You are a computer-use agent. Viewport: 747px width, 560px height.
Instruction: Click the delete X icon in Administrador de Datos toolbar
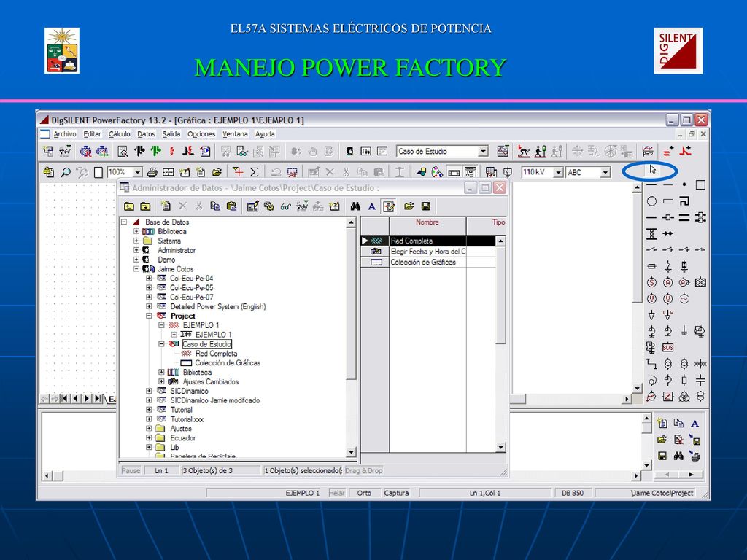pyautogui.click(x=182, y=206)
